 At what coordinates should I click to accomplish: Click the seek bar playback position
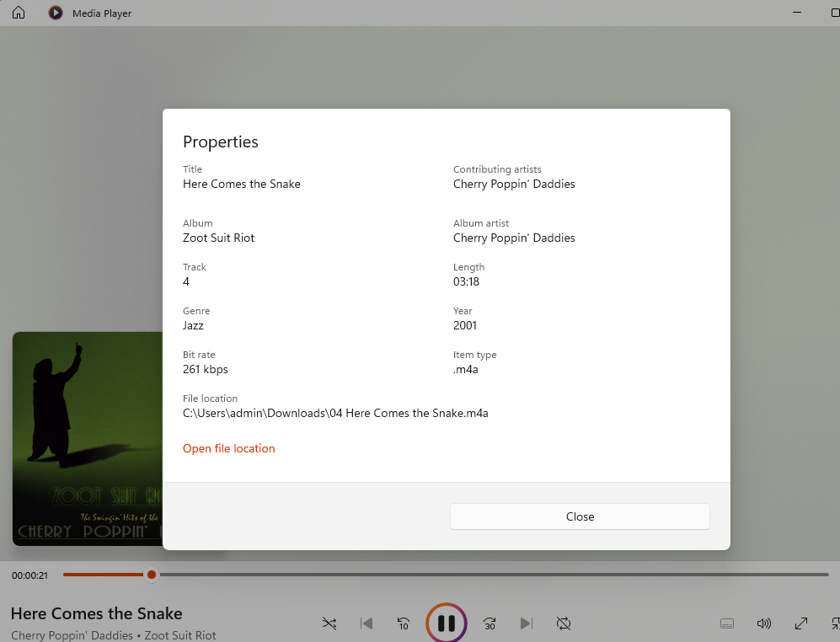tap(151, 575)
